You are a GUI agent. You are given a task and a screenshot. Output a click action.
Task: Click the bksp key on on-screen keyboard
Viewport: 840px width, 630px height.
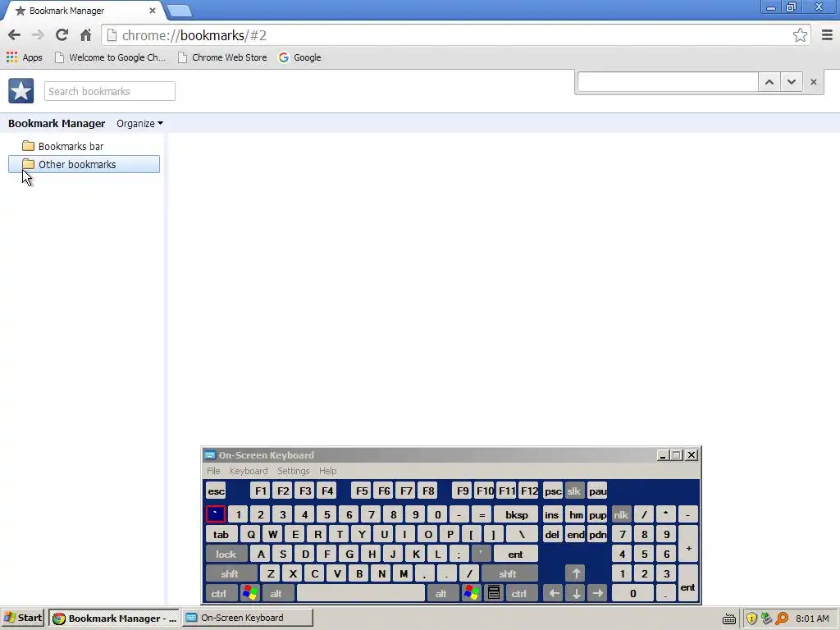[516, 515]
